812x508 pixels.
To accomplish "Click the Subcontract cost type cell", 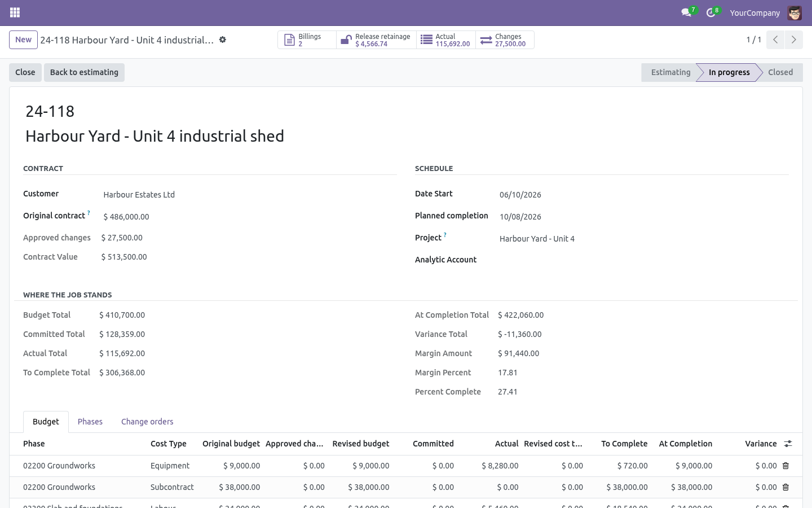I will click(x=172, y=487).
